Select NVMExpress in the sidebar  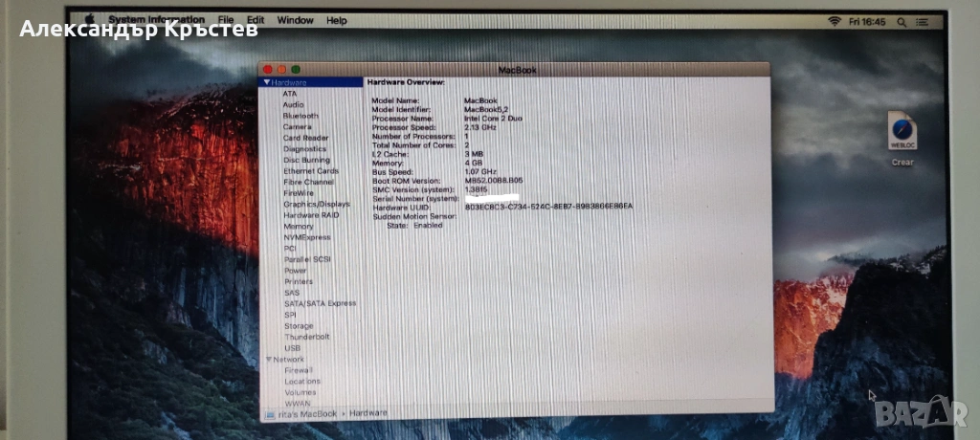(307, 237)
